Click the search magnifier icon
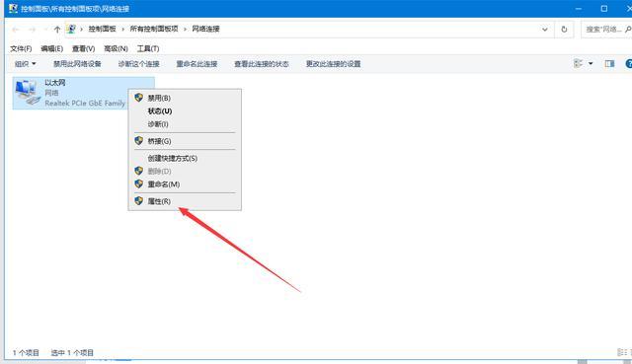632x364 pixels. (x=628, y=29)
